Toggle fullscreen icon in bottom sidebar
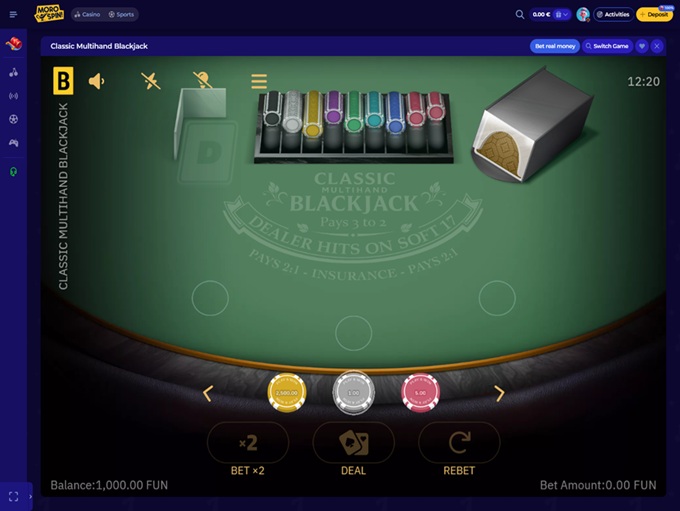This screenshot has height=511, width=680. point(13,496)
